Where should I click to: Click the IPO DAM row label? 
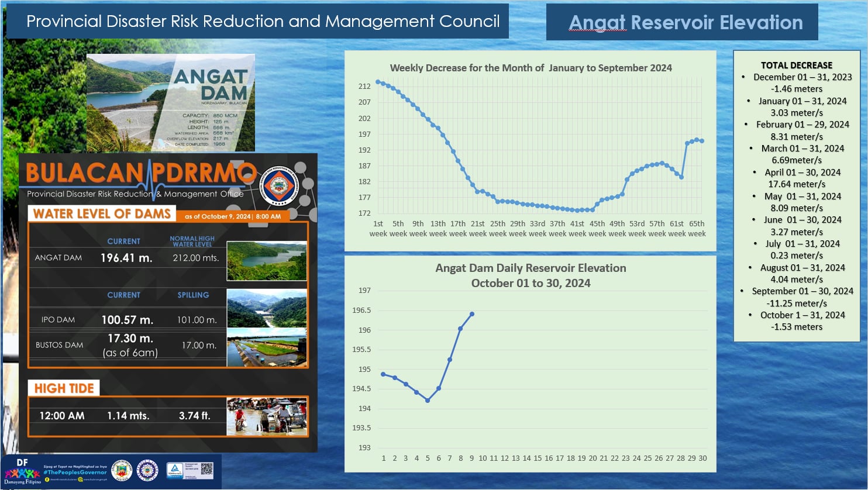coord(58,320)
